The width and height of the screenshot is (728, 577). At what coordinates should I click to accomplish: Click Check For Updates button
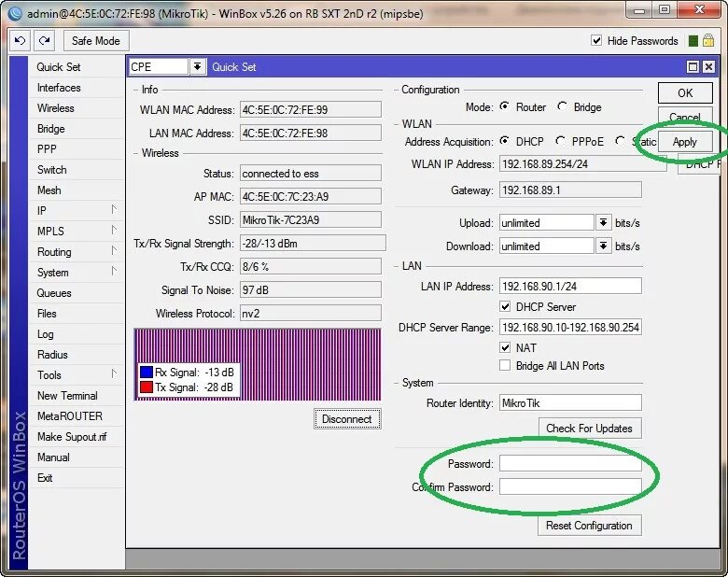click(x=590, y=429)
